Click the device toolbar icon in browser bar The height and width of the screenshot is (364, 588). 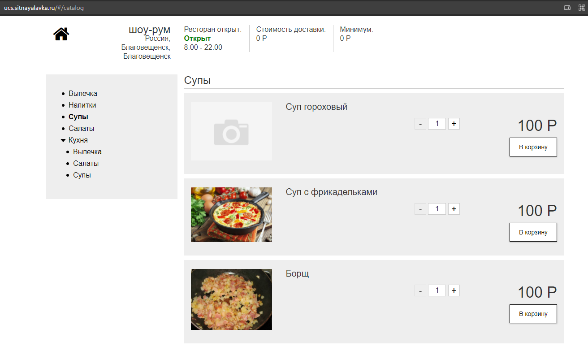[567, 8]
